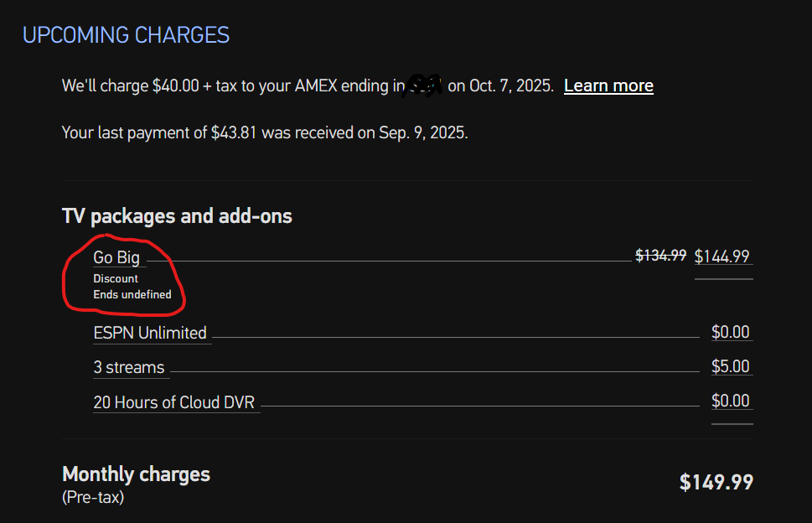Click the "Ends undefined" text
The image size is (812, 523).
coord(132,295)
